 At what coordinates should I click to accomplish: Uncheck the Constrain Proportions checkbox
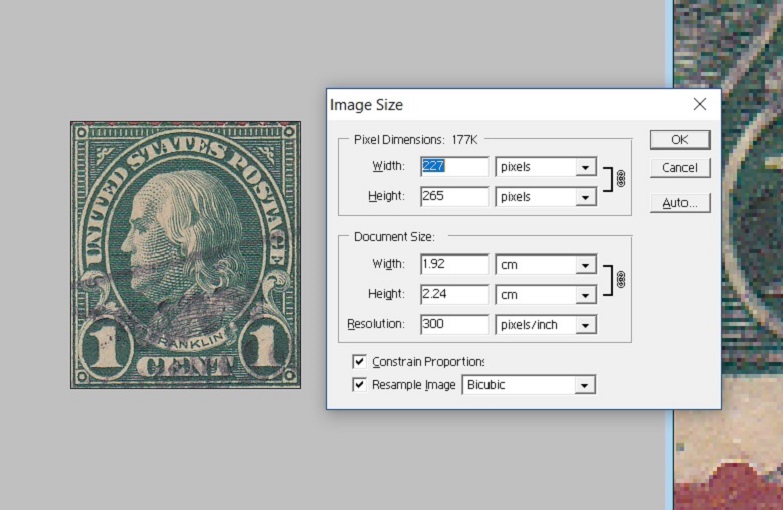359,361
